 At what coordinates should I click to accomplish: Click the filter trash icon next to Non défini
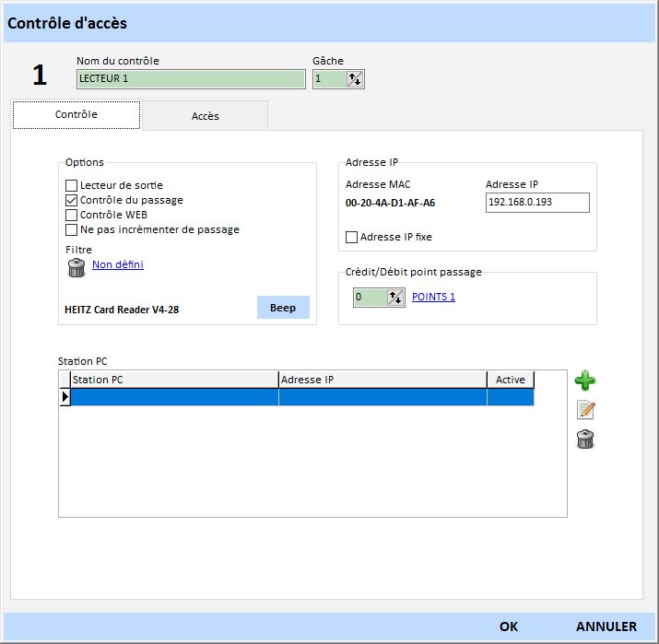[76, 267]
